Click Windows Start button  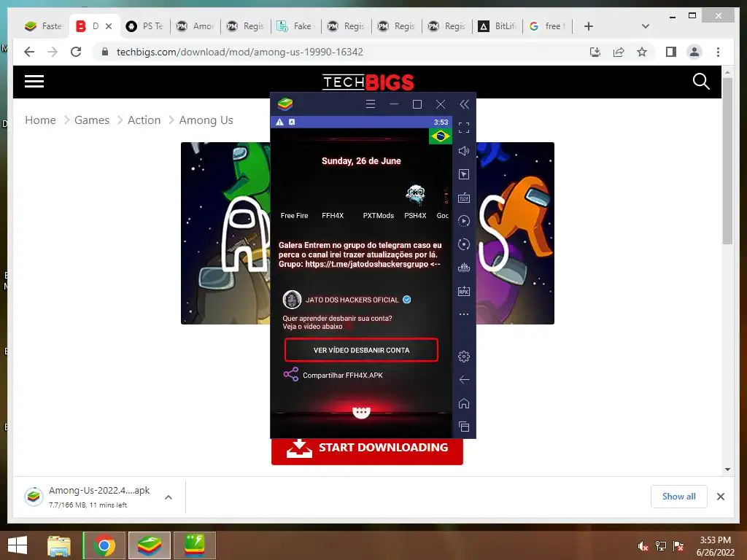18,545
